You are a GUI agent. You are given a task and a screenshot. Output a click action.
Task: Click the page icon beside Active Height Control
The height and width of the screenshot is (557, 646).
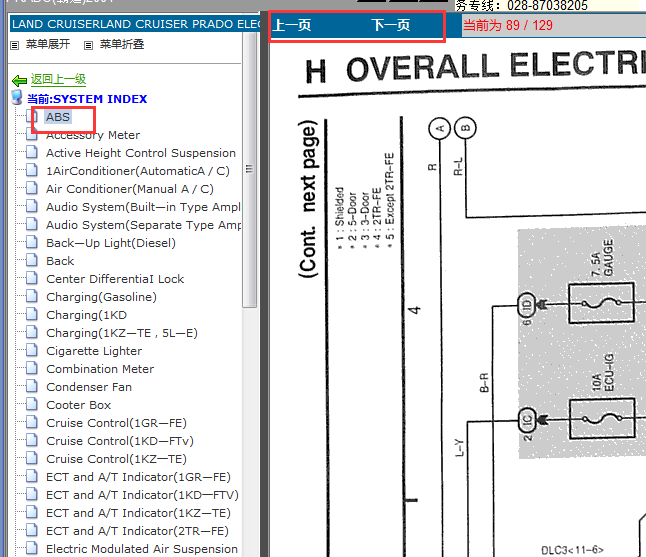(32, 152)
